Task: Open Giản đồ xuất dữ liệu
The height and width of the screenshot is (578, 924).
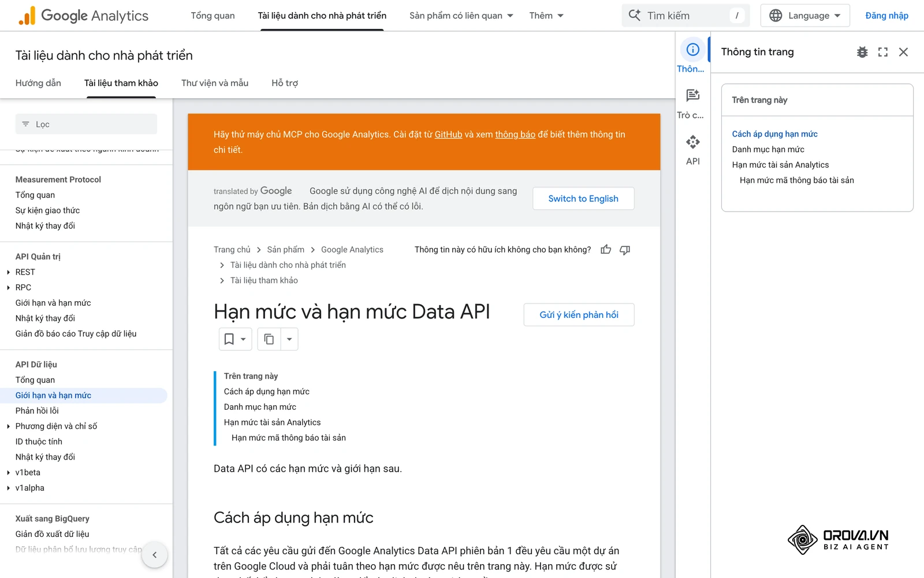Action: 52,534
